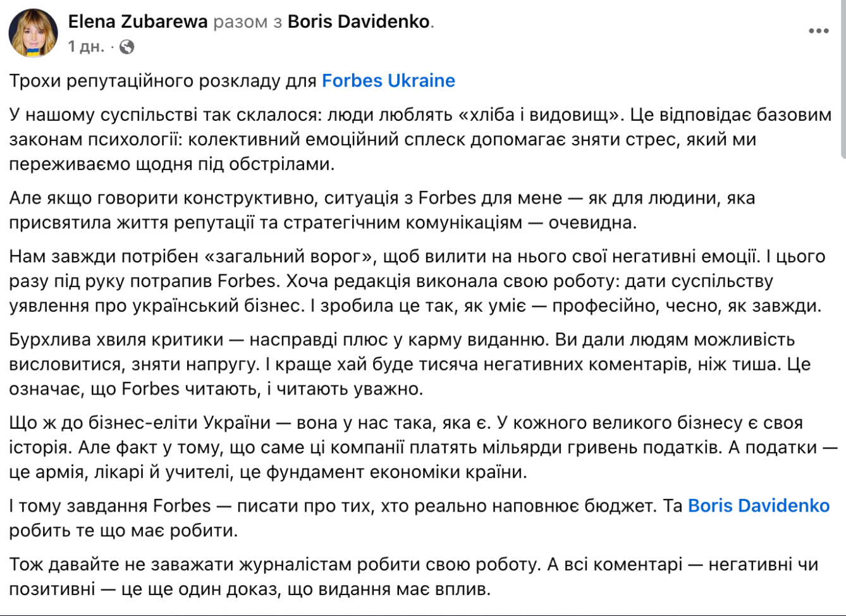This screenshot has width=846, height=616.
Task: Click Boris Davidenko mention in post body
Action: coord(758,506)
